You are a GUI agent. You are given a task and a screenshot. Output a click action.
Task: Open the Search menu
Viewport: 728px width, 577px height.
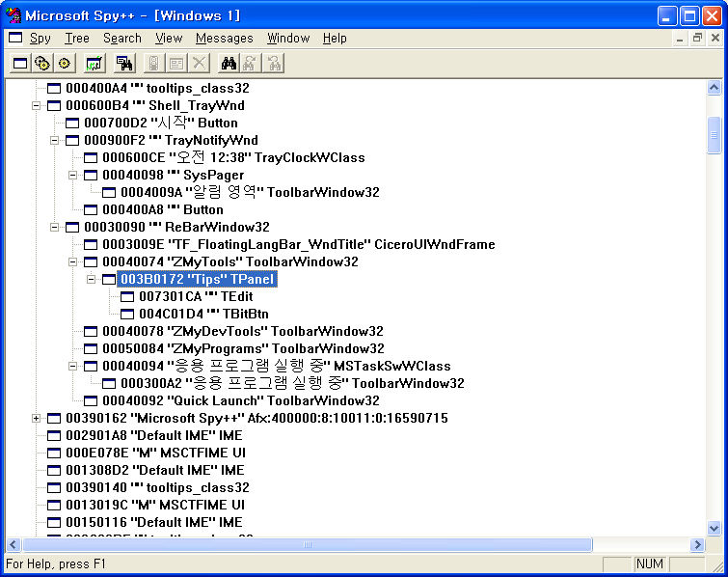pyautogui.click(x=122, y=39)
